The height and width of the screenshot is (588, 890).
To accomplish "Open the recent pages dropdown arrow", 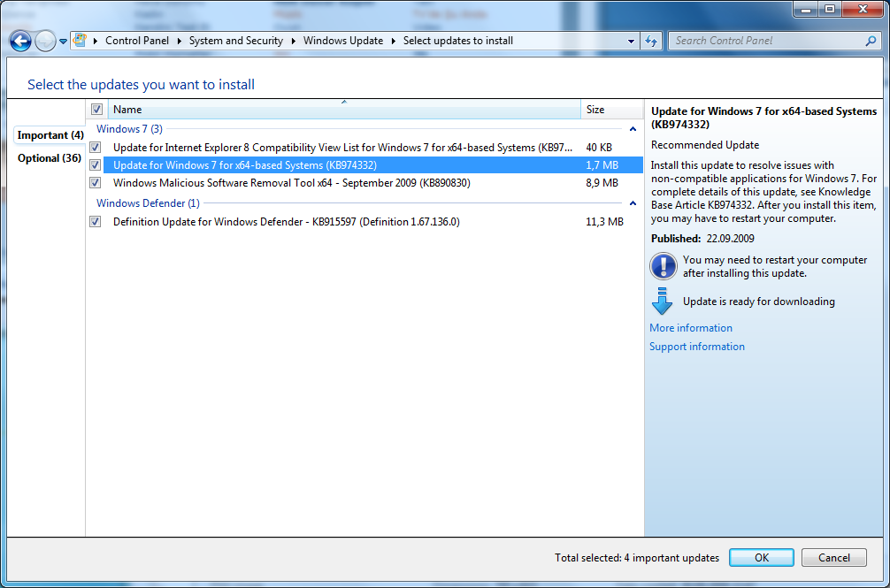I will coord(63,42).
